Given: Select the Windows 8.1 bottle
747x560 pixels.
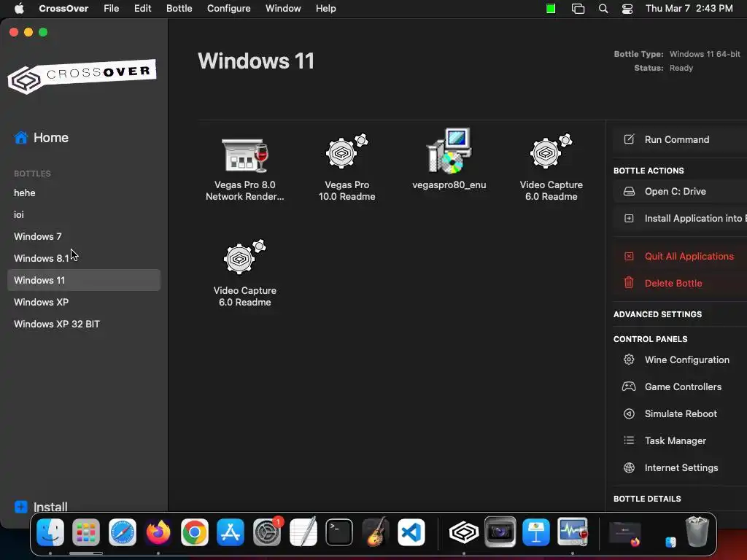Looking at the screenshot, I should click(x=84, y=258).
